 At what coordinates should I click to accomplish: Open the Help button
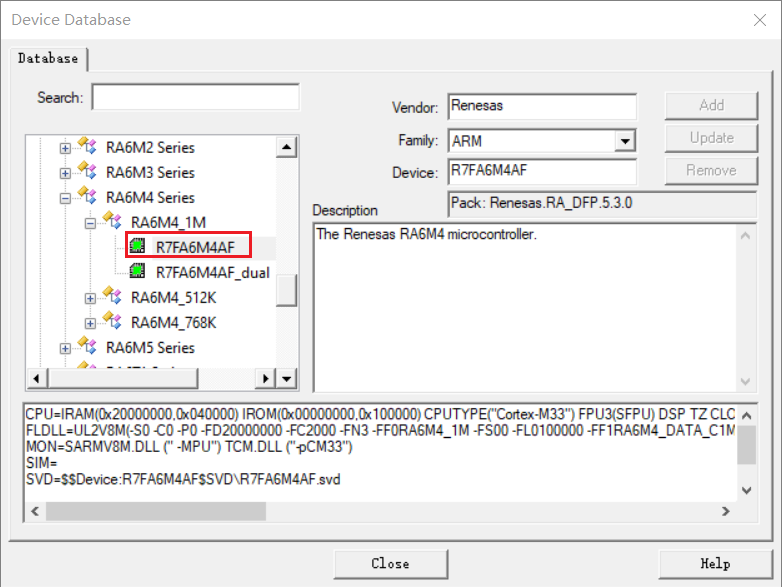pos(715,564)
